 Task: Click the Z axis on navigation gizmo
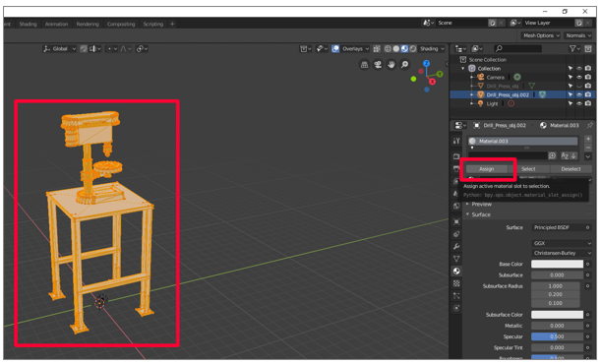point(427,63)
